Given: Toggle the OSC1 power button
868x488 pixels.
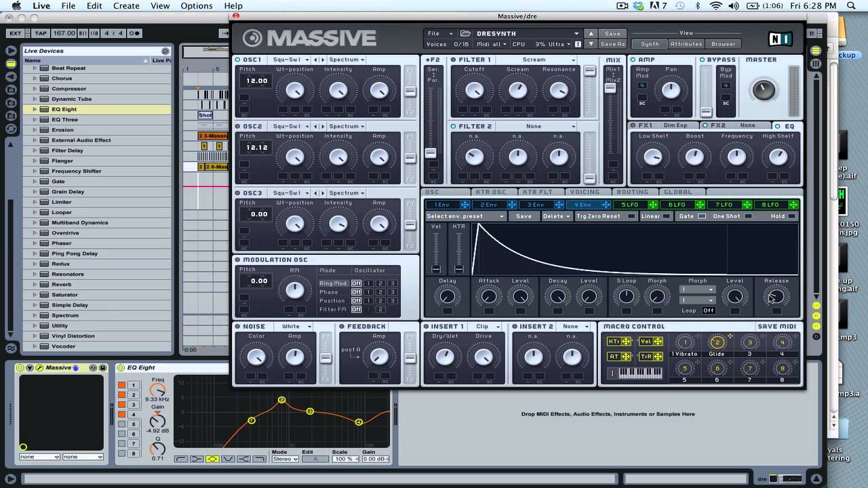Looking at the screenshot, I should coord(239,60).
